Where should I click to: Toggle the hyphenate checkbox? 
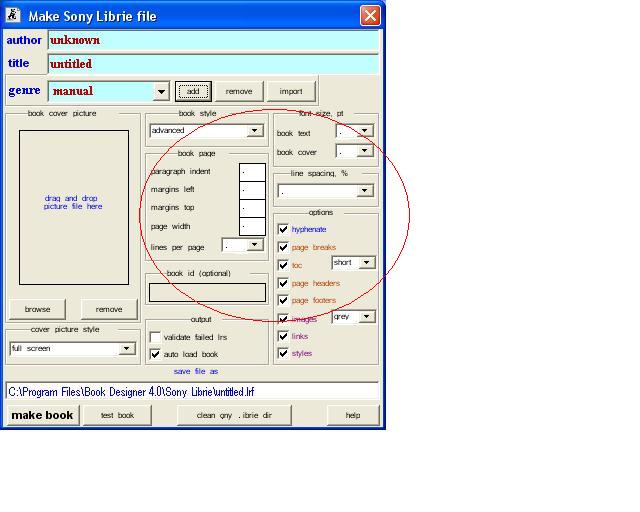[x=283, y=229]
